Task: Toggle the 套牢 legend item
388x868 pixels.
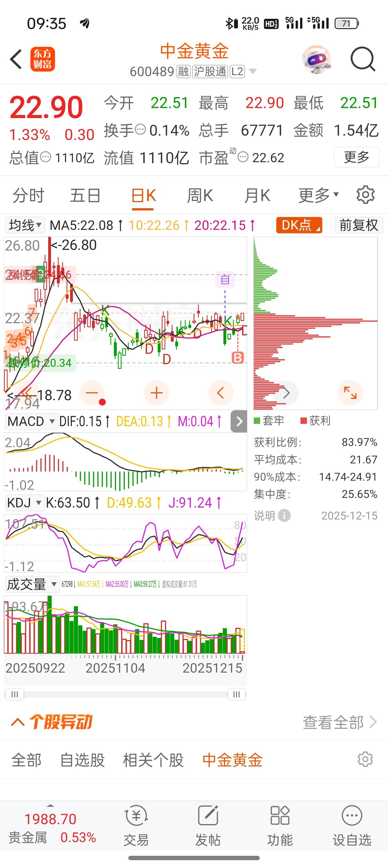Action: coord(269,421)
